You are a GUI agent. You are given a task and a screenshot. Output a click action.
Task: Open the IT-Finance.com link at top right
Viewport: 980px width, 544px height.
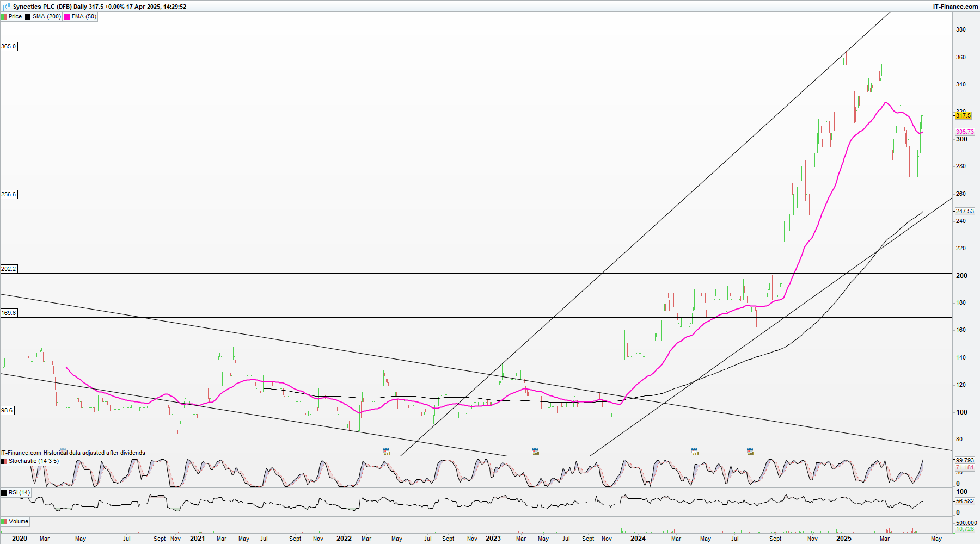955,7
